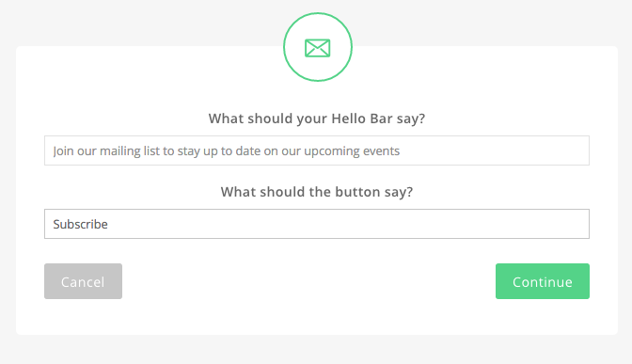Click the words 'Hello Bar' in the first heading
This screenshot has height=364, width=632.
361,119
